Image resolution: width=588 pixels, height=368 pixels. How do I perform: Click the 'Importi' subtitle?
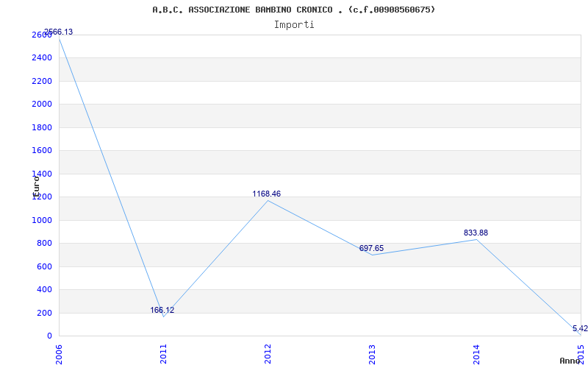(294, 25)
